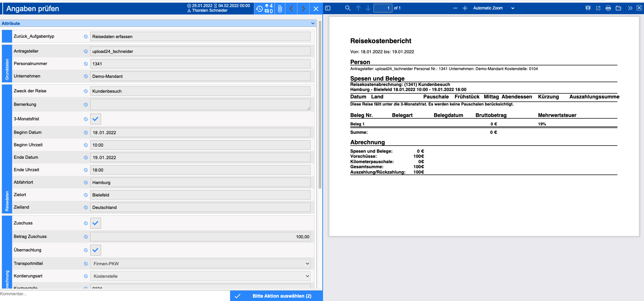
Task: Click lock icon next to Bemerkung
Action: pyautogui.click(x=86, y=104)
